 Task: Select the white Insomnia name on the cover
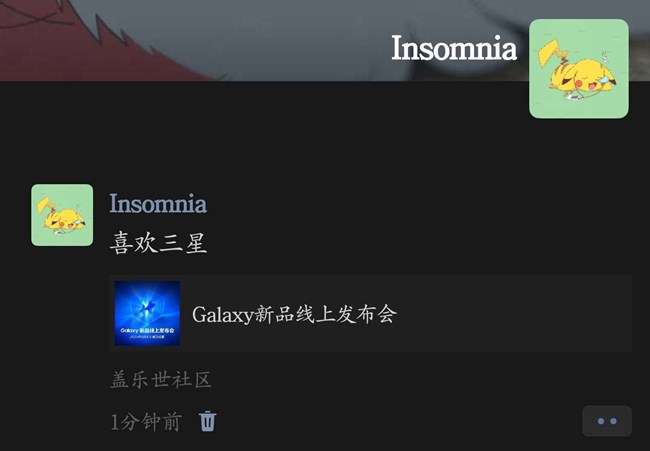(454, 48)
